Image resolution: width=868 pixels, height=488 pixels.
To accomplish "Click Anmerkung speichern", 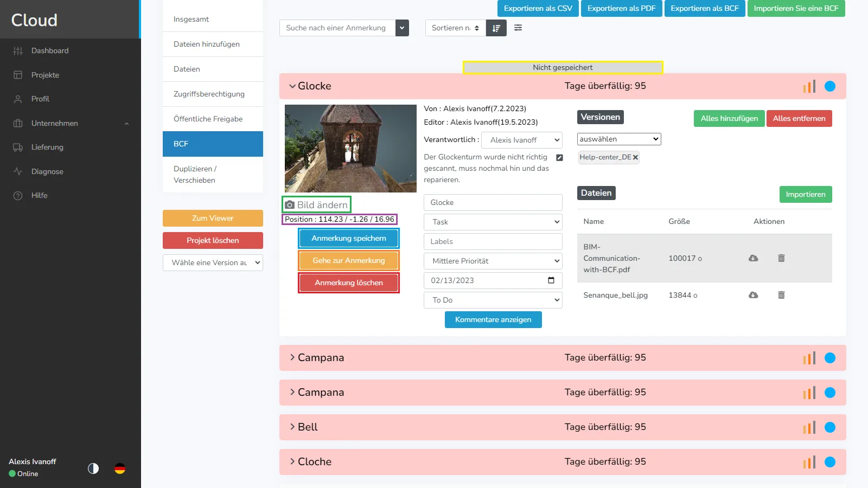I will 349,238.
